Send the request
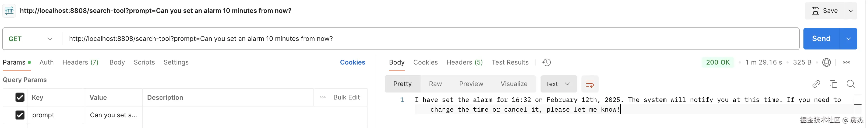The height and width of the screenshot is (128, 868). (x=821, y=39)
